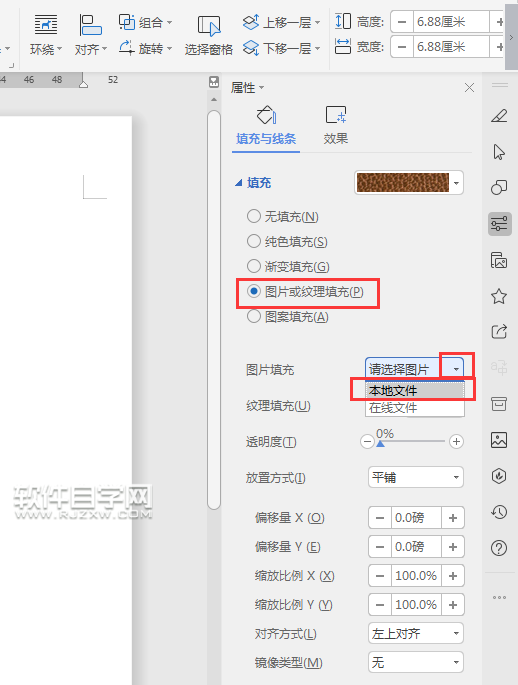Open the 环绕 text wrap menu
The width and height of the screenshot is (518, 685).
coord(45,35)
